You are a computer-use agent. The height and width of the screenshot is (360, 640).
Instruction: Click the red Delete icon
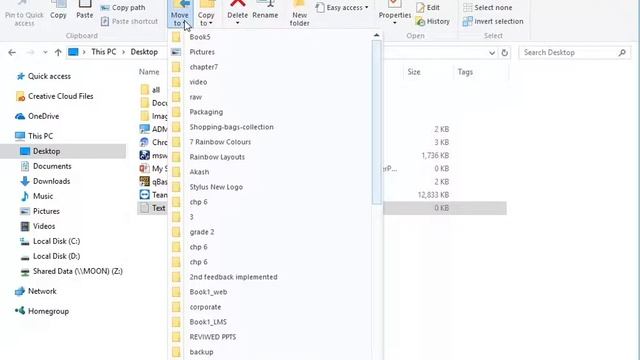[238, 4]
